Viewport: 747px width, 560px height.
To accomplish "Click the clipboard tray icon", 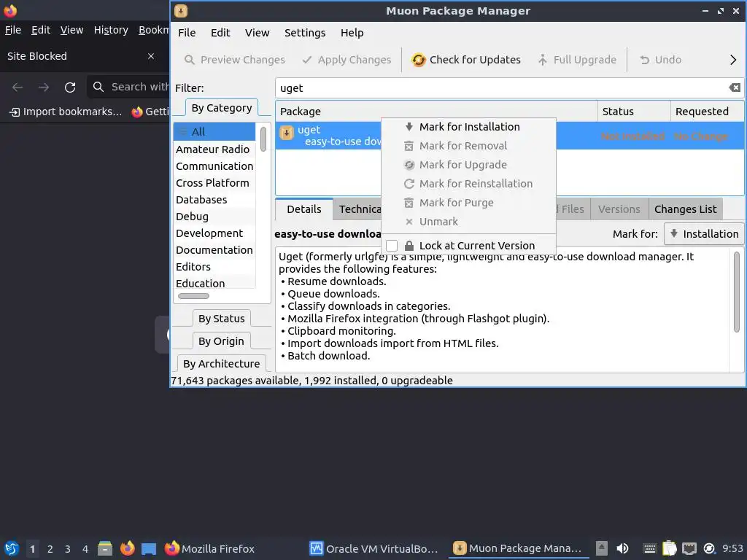I will [670, 548].
